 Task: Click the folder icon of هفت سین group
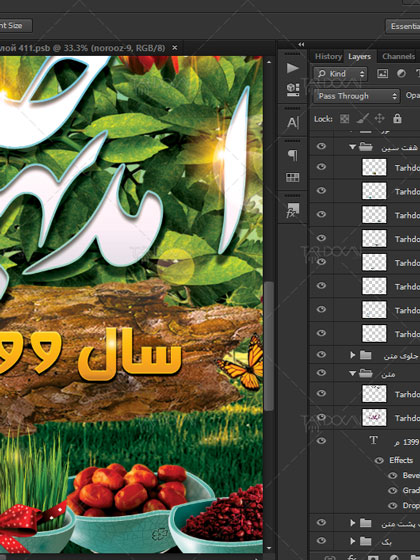366,147
